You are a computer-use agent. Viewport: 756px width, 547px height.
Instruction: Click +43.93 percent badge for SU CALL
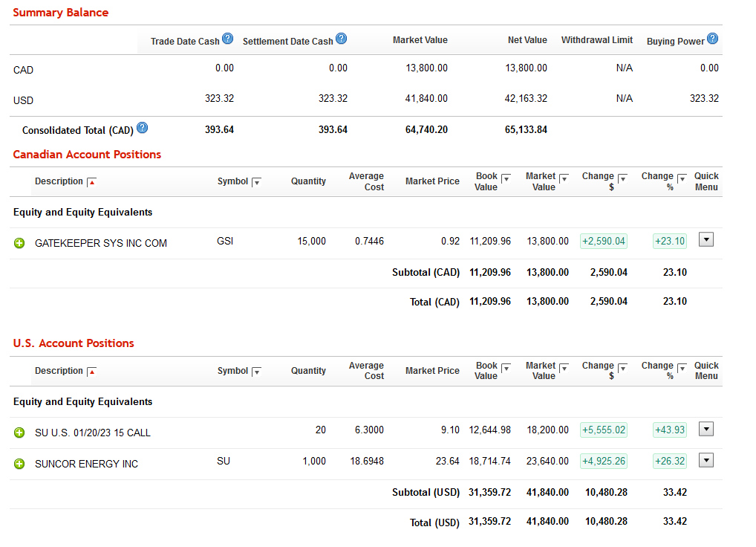click(670, 430)
